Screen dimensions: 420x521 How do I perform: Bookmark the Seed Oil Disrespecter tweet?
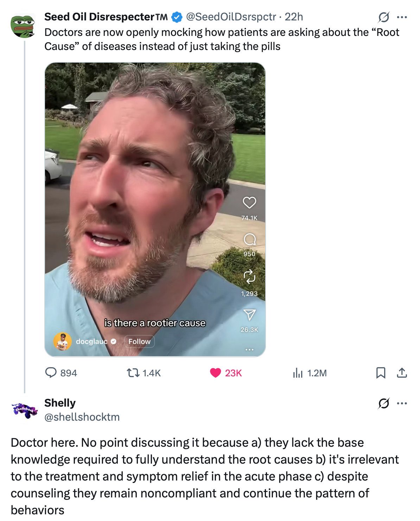coord(380,373)
